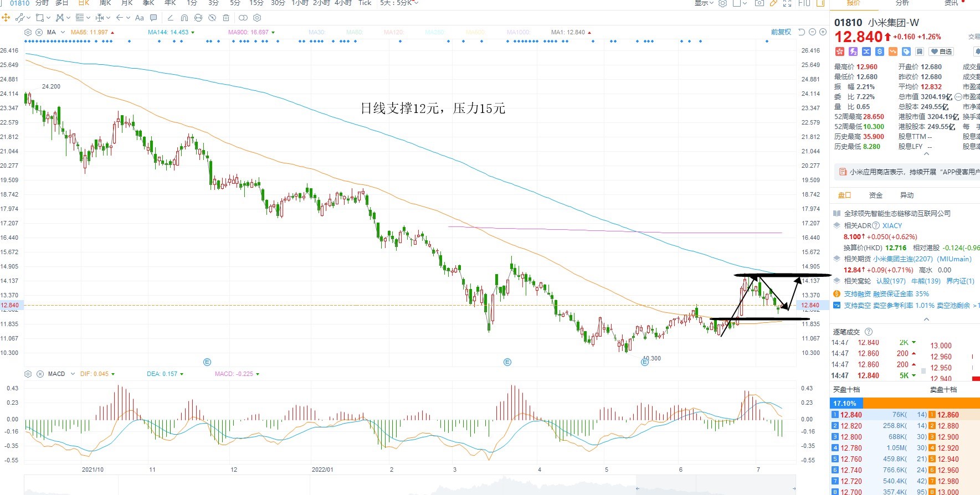
Task: Open the notes icon beside watchlist button
Action: [x=920, y=51]
